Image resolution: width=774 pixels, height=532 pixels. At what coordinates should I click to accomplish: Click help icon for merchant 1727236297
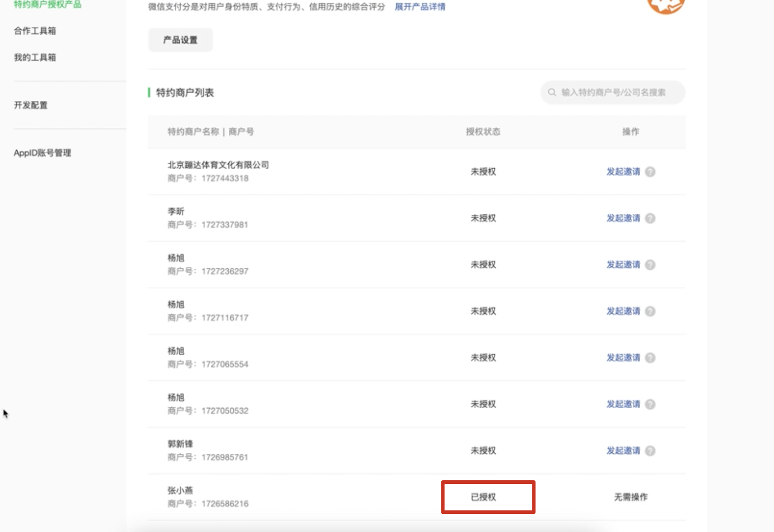point(650,265)
